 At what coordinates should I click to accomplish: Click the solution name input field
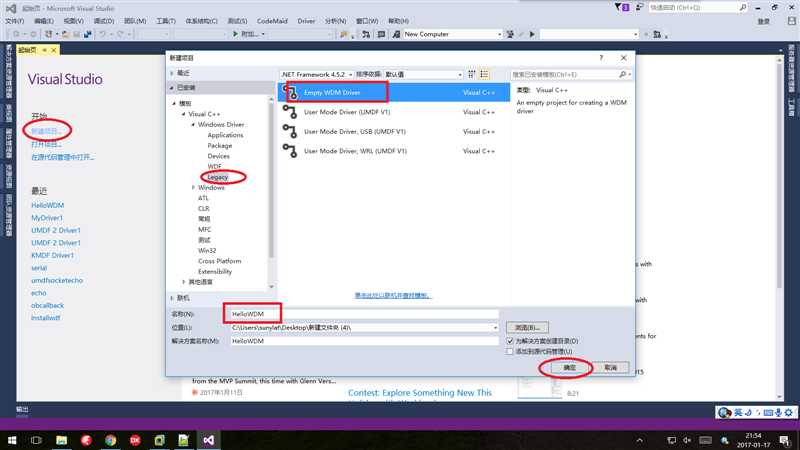[363, 341]
